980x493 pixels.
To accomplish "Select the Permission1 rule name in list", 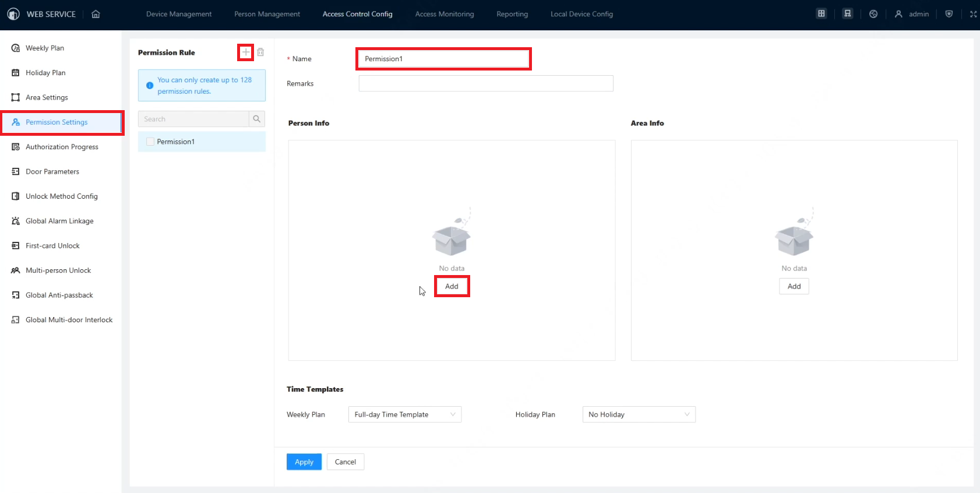I will 176,142.
